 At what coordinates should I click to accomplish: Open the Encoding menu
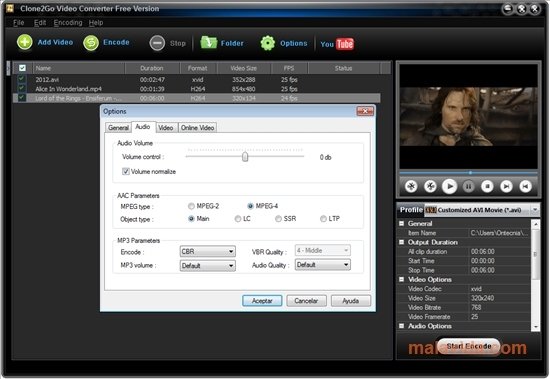click(68, 23)
